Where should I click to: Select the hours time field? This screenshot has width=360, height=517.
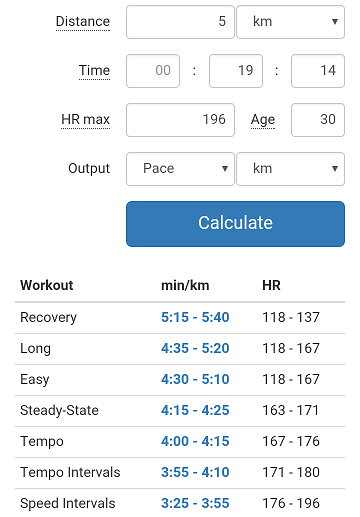point(153,71)
